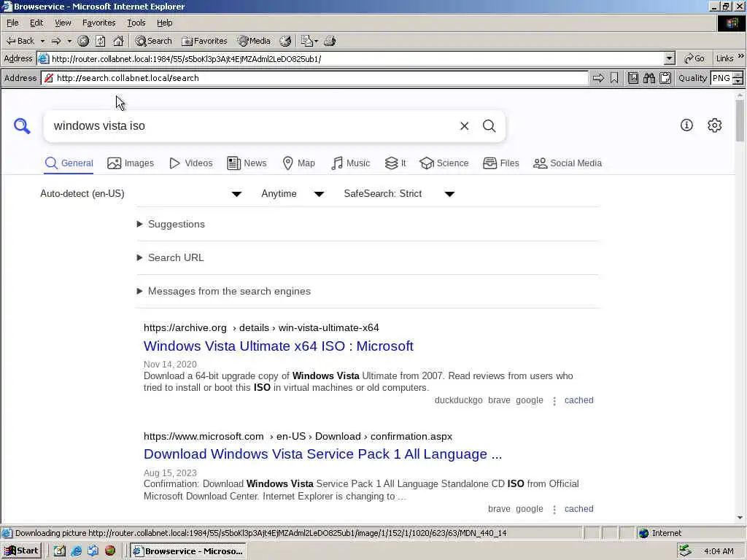Open the Auto-detect (en-US) language dropdown

141,194
